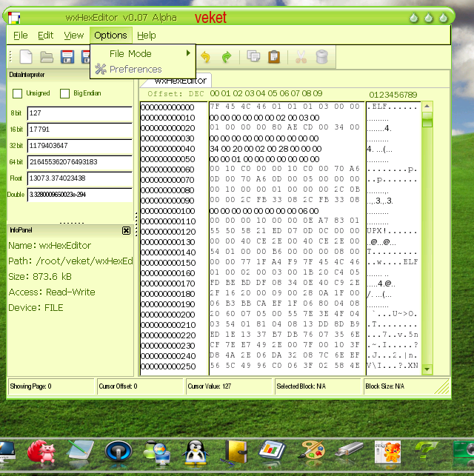Image resolution: width=474 pixels, height=476 pixels.
Task: Click the Preferences wrench icon in menu
Action: click(101, 69)
